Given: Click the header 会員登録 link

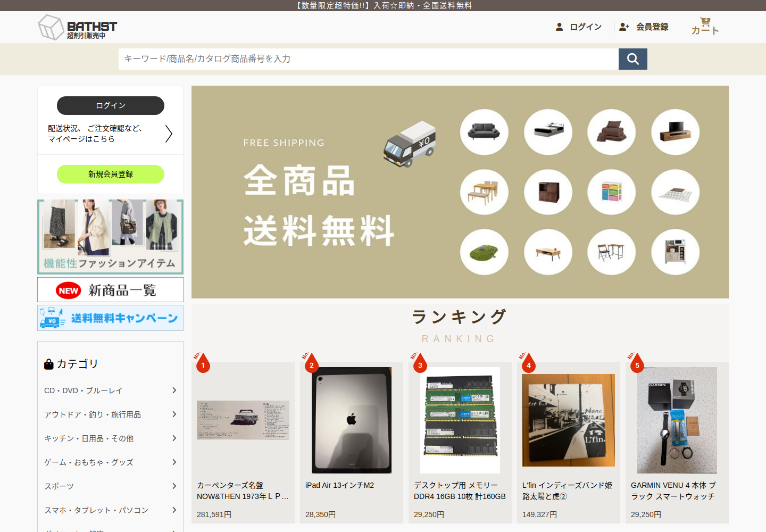Looking at the screenshot, I should [x=652, y=27].
